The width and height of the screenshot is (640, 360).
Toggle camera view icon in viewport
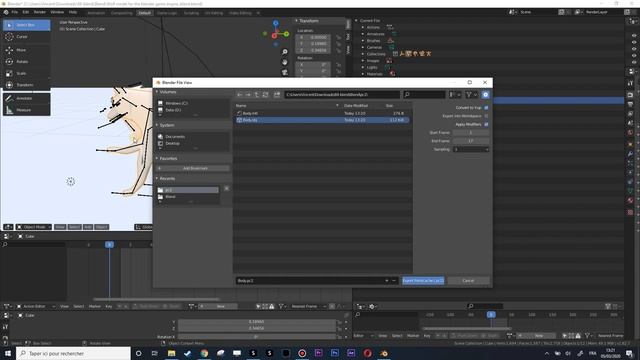(284, 72)
